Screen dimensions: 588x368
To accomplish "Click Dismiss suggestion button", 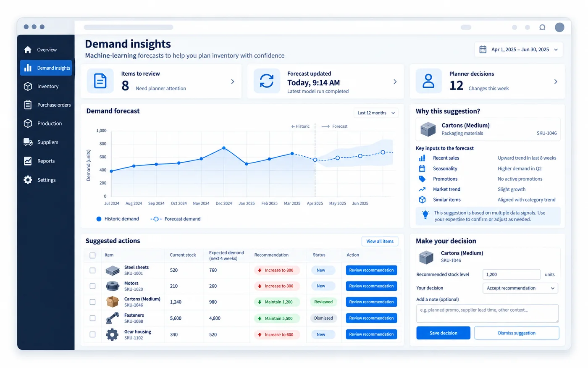I will point(517,333).
